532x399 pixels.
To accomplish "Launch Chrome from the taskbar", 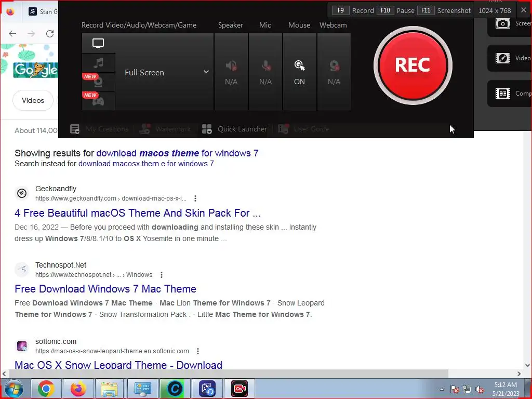I will 46,389.
